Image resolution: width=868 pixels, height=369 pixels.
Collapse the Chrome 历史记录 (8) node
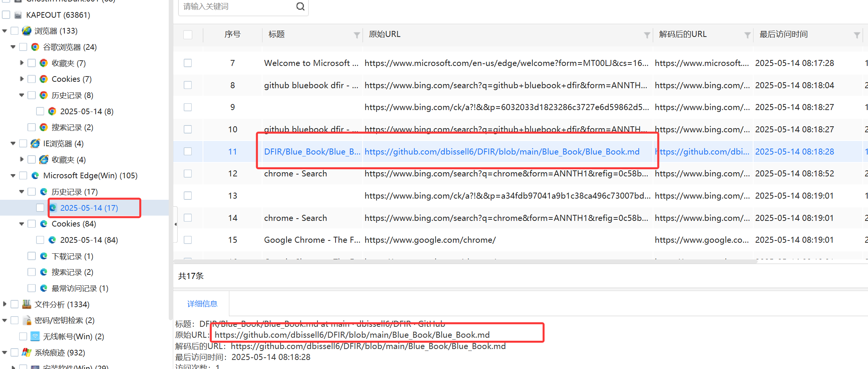pyautogui.click(x=21, y=95)
